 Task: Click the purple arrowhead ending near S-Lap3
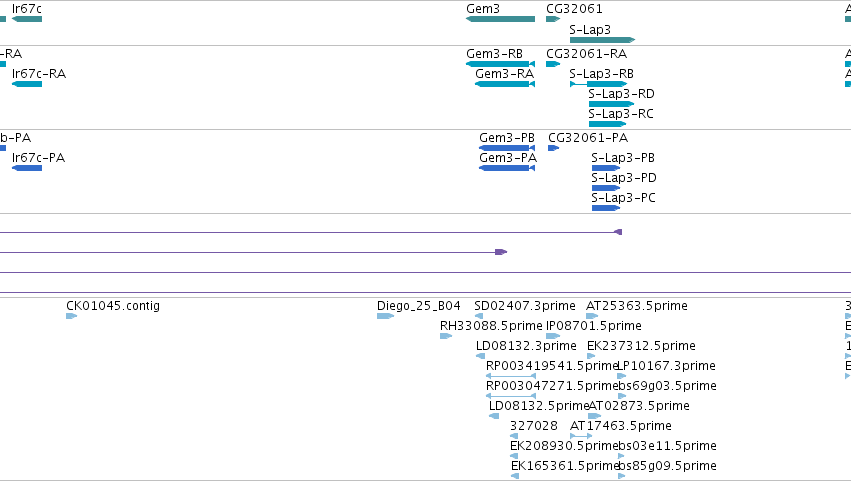(618, 232)
